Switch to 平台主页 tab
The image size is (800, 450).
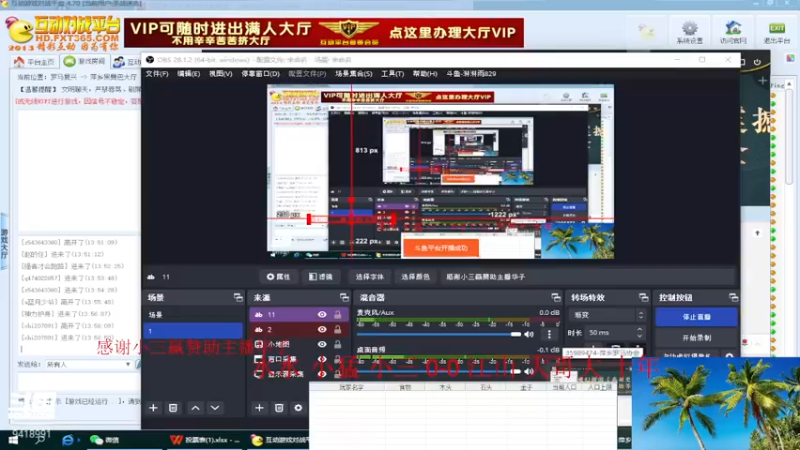point(35,62)
